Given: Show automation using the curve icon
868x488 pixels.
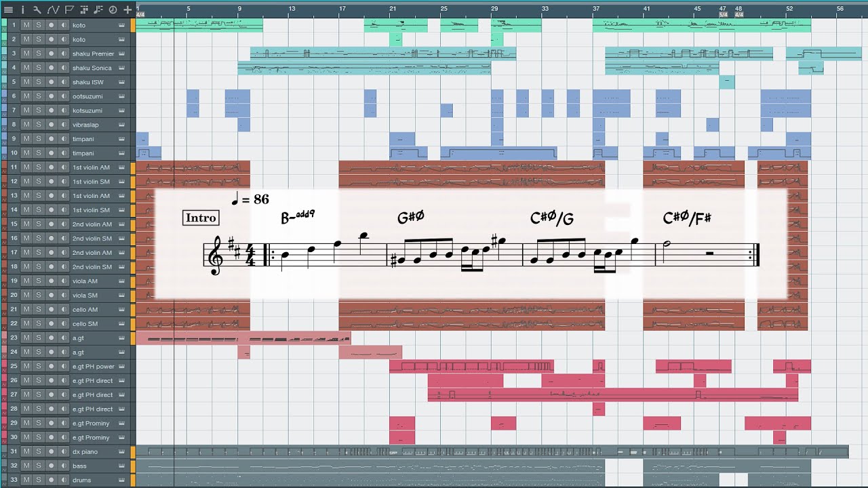Looking at the screenshot, I should [x=53, y=9].
